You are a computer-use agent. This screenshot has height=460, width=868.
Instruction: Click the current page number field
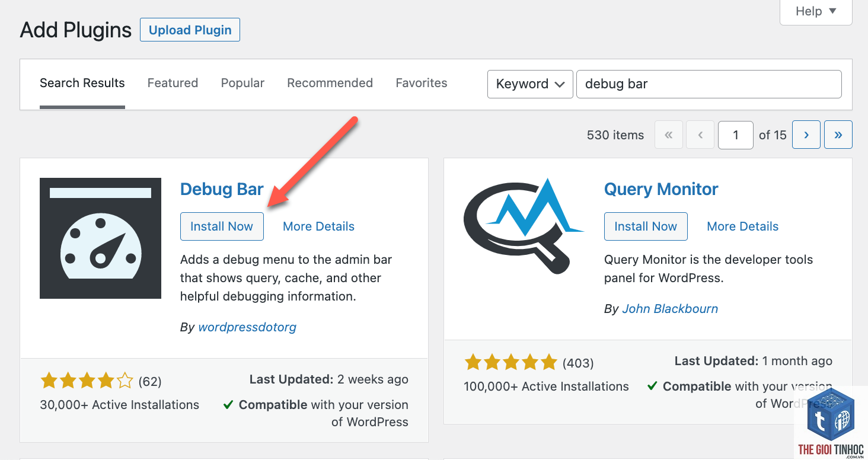pyautogui.click(x=735, y=135)
